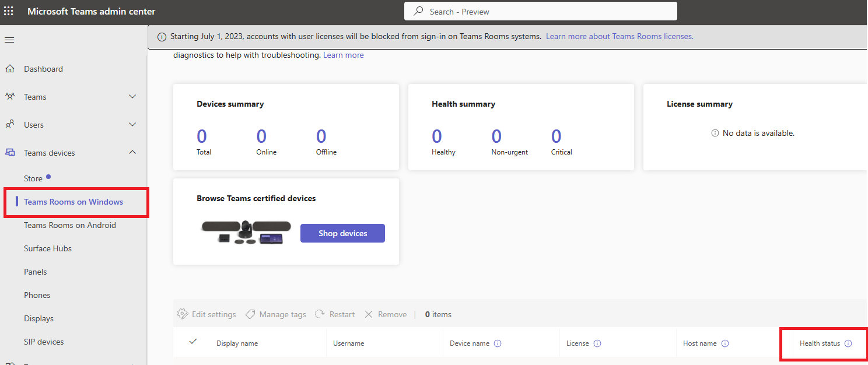Sort by Display name column header
868x365 pixels.
[237, 343]
